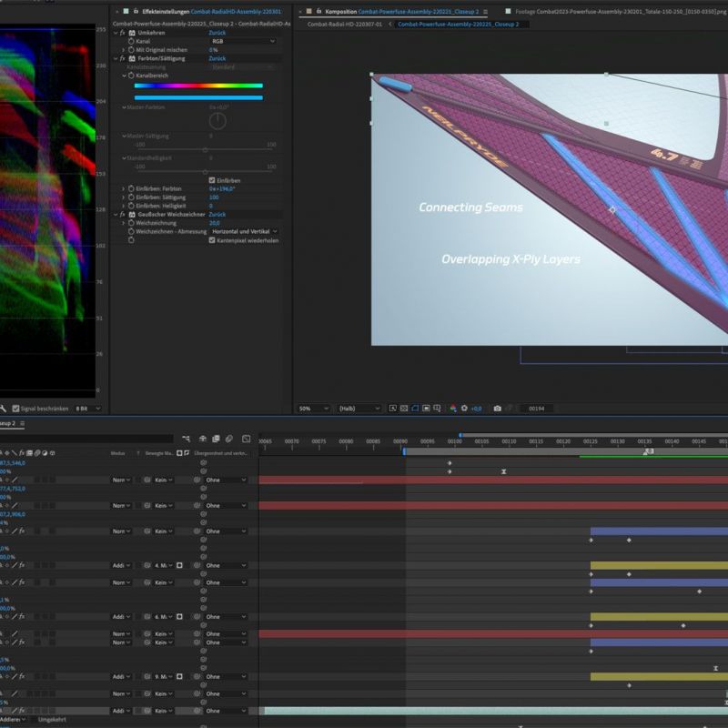Disable Kantenpixel wiederholen checkbox
Image resolution: width=728 pixels, height=728 pixels.
click(x=212, y=240)
